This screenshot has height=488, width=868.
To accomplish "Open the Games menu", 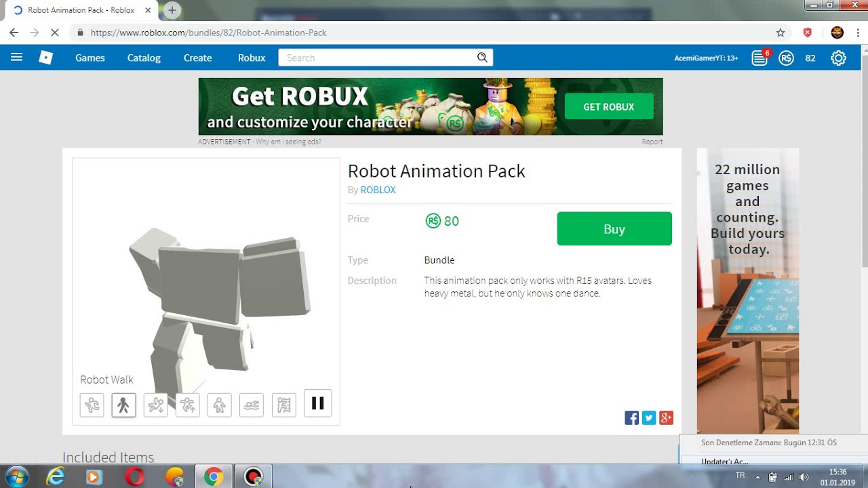I will [x=90, y=58].
